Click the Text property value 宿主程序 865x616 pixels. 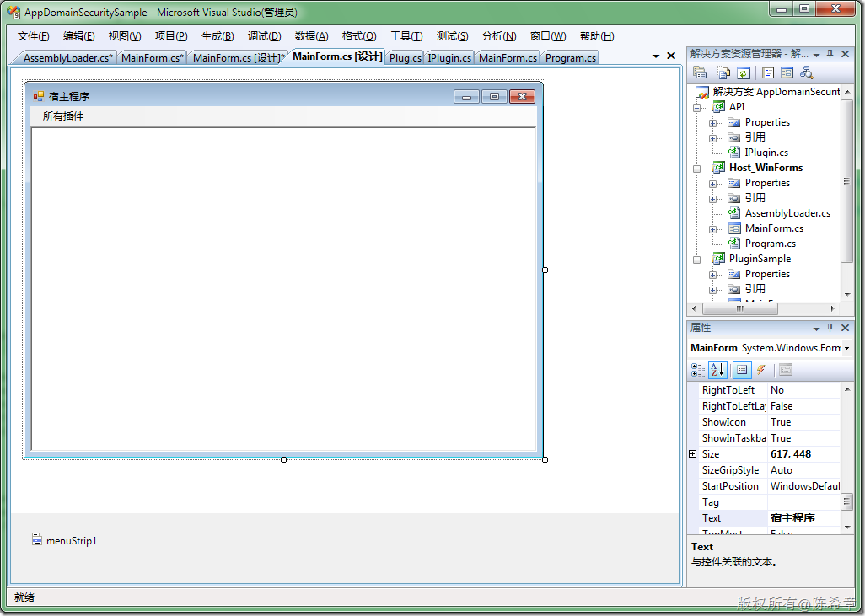[803, 518]
